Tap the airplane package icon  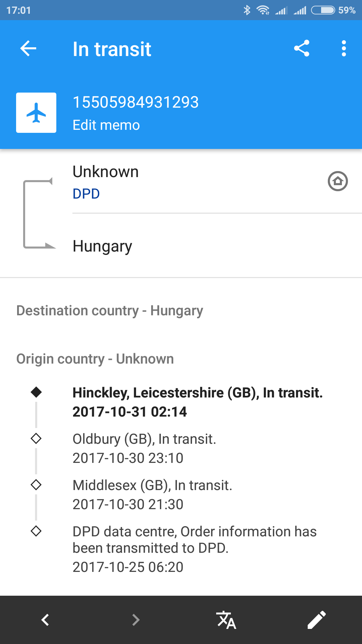tap(36, 113)
